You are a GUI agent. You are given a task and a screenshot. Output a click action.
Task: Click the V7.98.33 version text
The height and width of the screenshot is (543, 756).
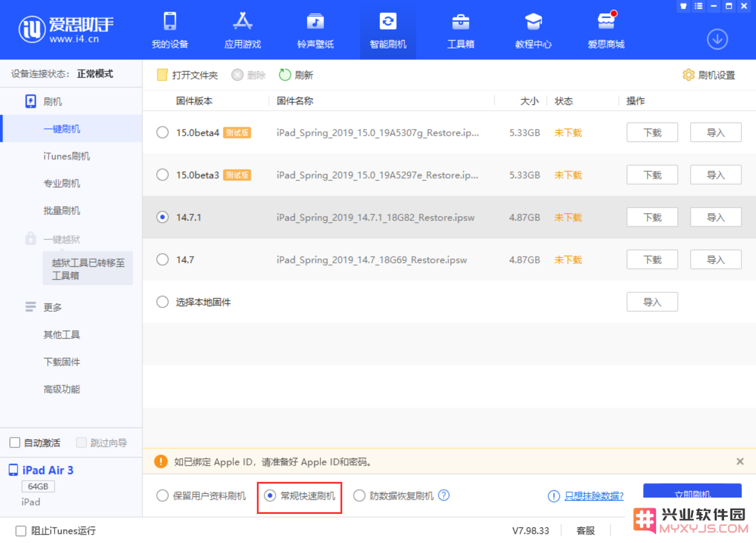point(531,531)
